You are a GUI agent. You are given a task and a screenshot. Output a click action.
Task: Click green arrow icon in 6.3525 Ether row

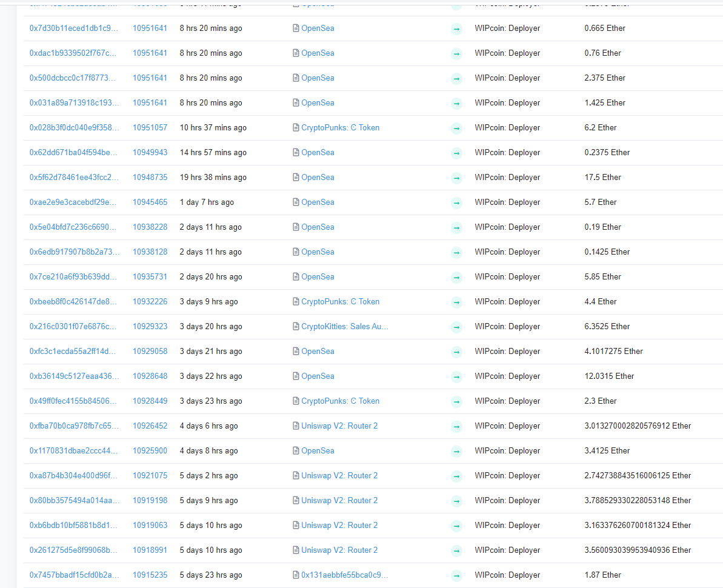tap(456, 328)
